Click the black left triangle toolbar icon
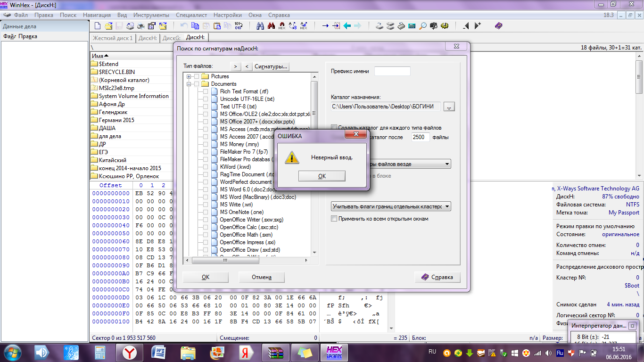Screen dimensions: 644x362 click(466, 26)
